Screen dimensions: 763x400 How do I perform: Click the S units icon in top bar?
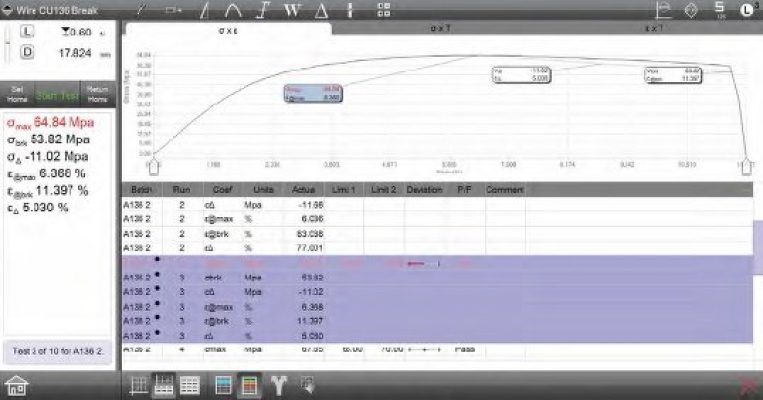coord(719,10)
